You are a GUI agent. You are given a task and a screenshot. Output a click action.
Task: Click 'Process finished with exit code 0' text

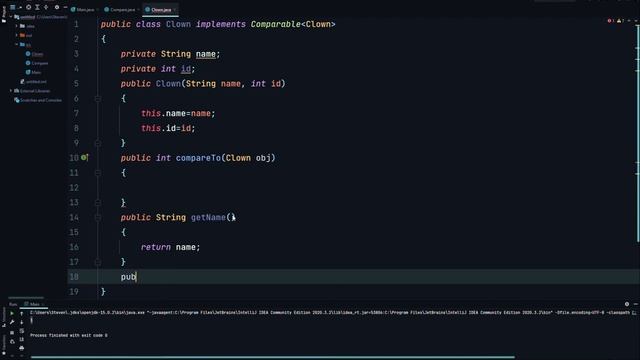69,335
